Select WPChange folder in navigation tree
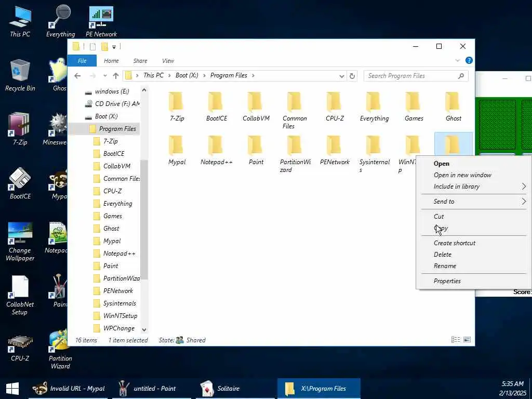 (x=119, y=328)
